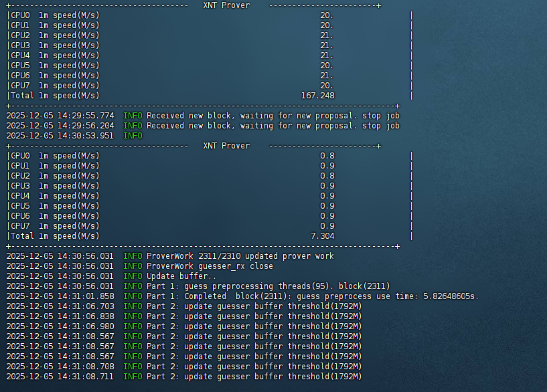
Task: Click the second XNT Prover table header
Action: click(226, 146)
